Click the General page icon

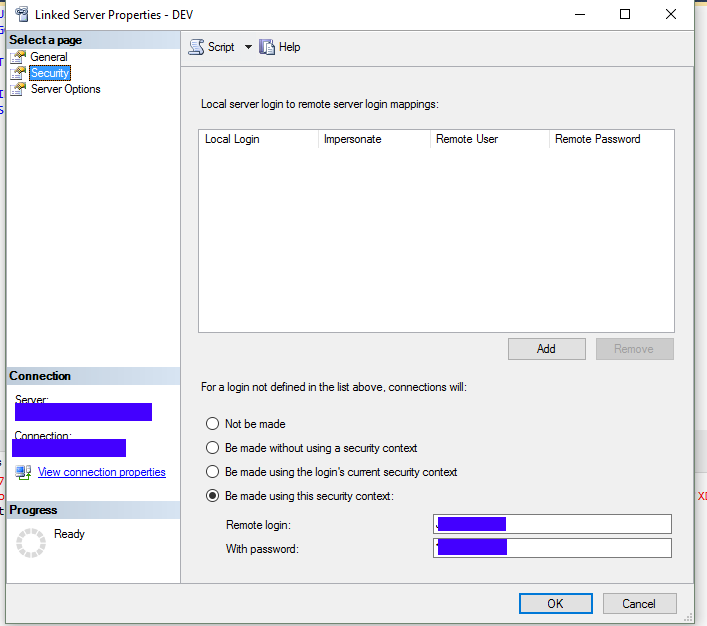coord(18,57)
